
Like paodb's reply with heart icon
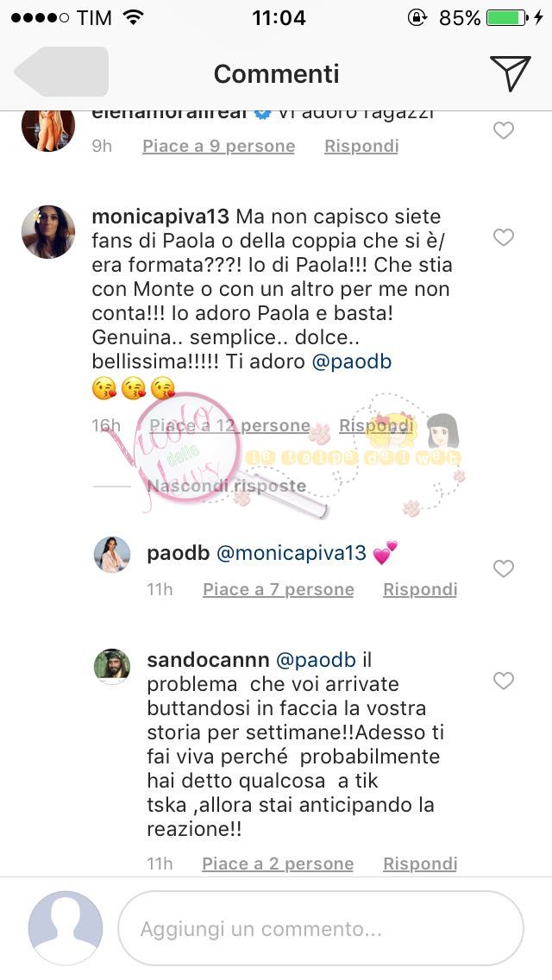click(504, 569)
